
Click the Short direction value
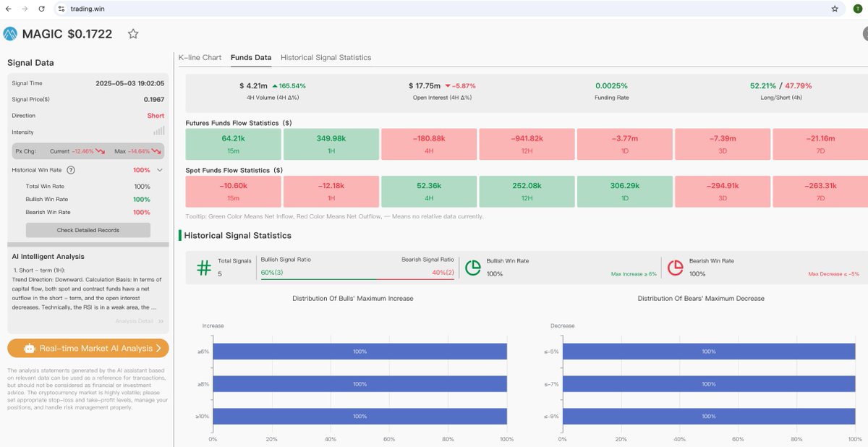point(156,116)
